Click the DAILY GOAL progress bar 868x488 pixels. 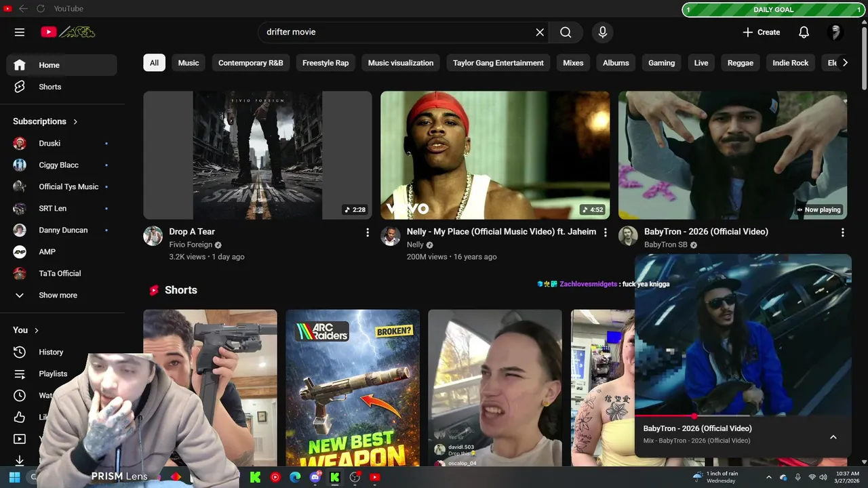click(x=773, y=9)
